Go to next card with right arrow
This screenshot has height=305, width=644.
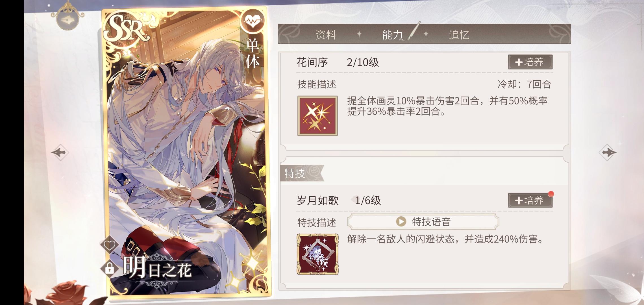tap(608, 152)
